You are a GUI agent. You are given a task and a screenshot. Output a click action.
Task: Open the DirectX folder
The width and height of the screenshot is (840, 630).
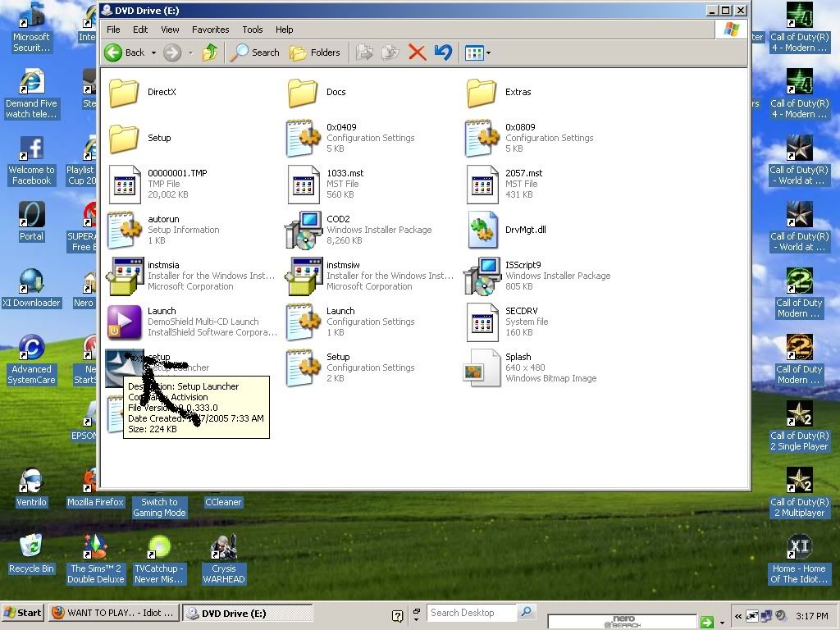125,93
